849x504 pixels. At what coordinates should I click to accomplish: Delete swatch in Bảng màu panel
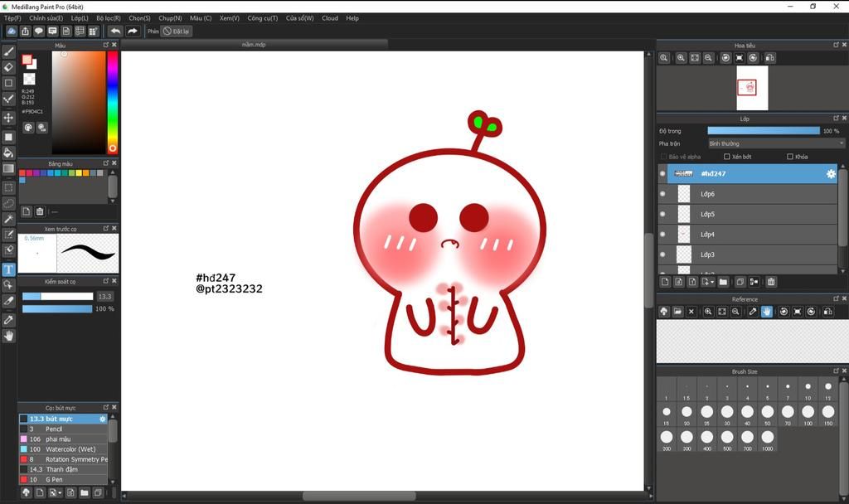coord(40,211)
